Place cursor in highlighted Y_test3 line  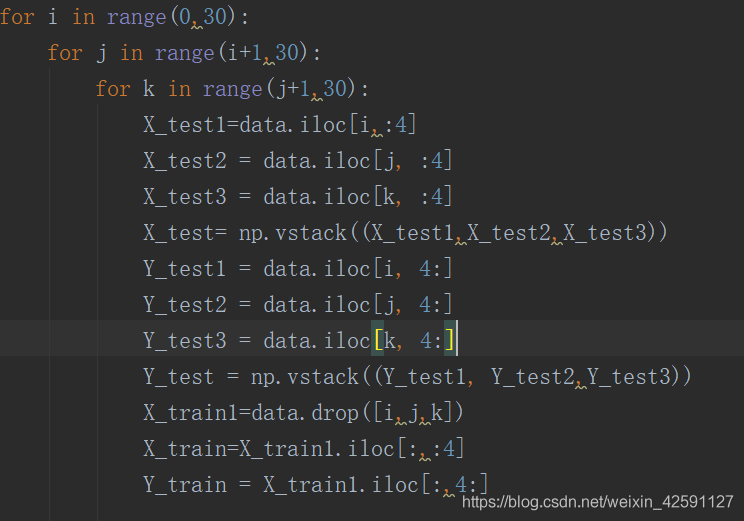pos(300,341)
